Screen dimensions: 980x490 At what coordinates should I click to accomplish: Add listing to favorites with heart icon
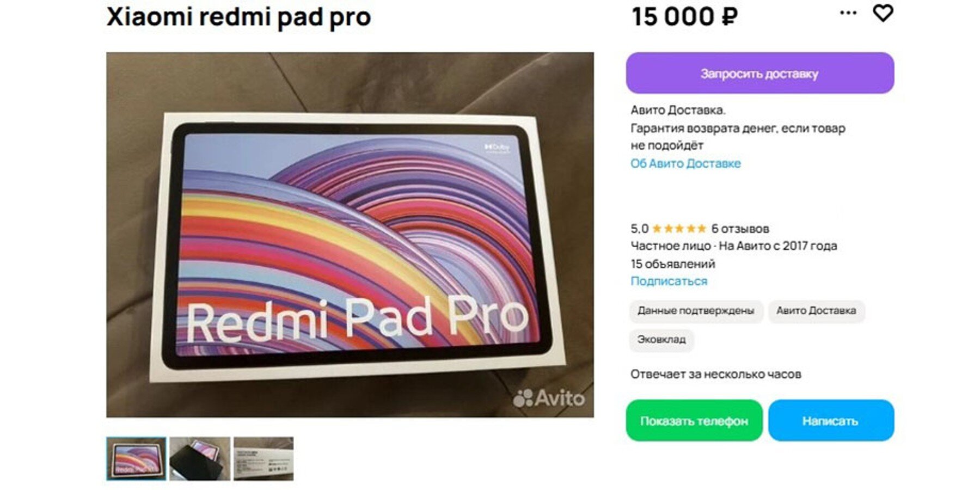tap(883, 13)
